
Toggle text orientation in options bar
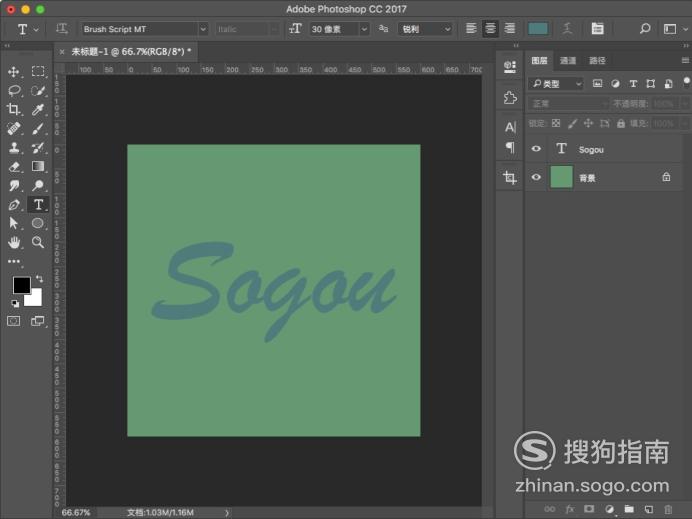(x=62, y=29)
